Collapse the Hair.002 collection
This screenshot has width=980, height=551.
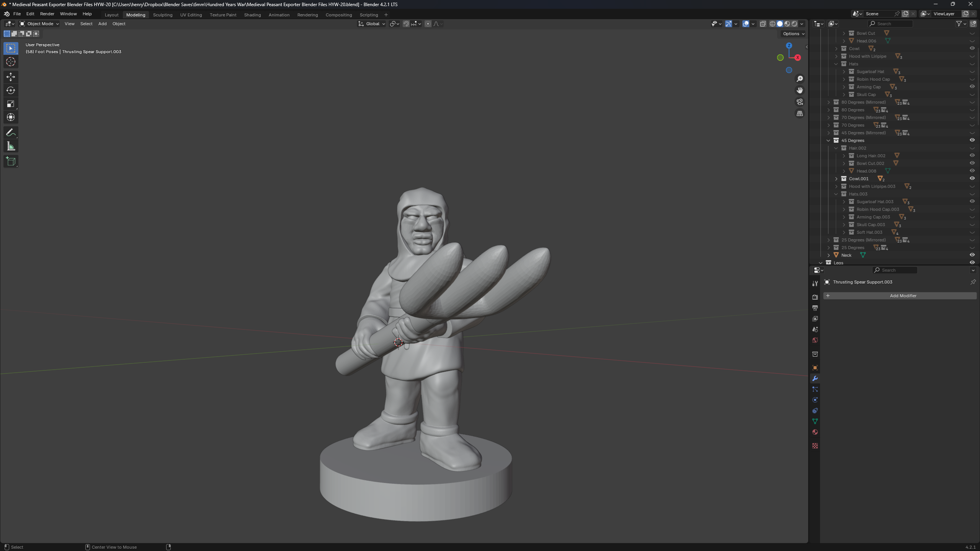836,148
